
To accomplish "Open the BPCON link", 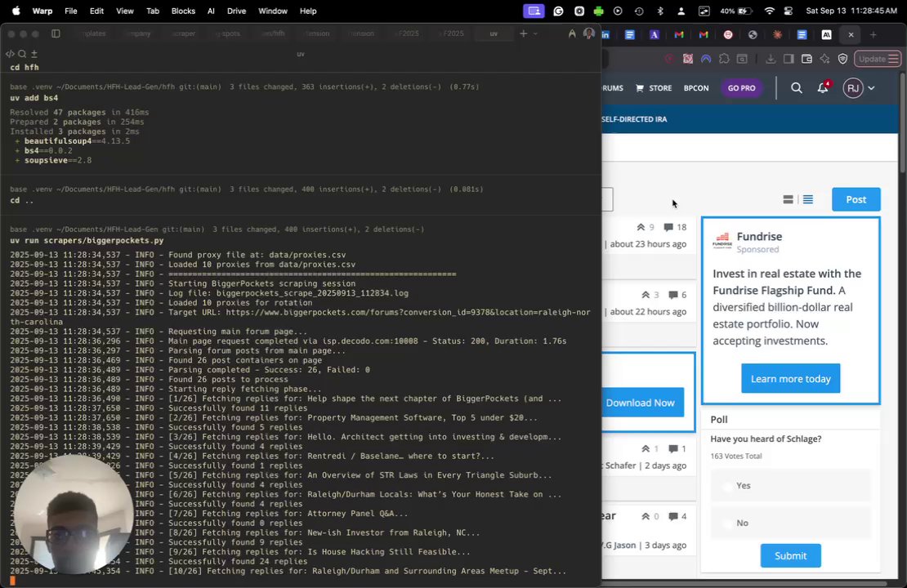I will tap(696, 88).
